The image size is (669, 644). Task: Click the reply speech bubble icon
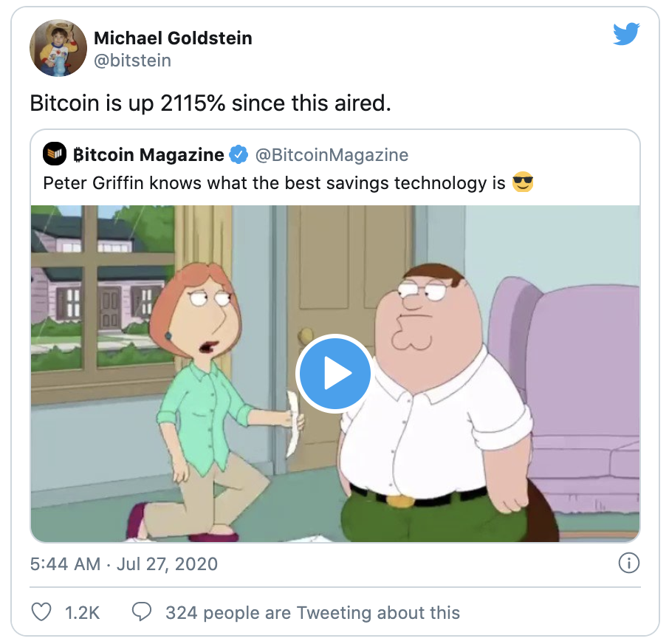click(x=142, y=612)
